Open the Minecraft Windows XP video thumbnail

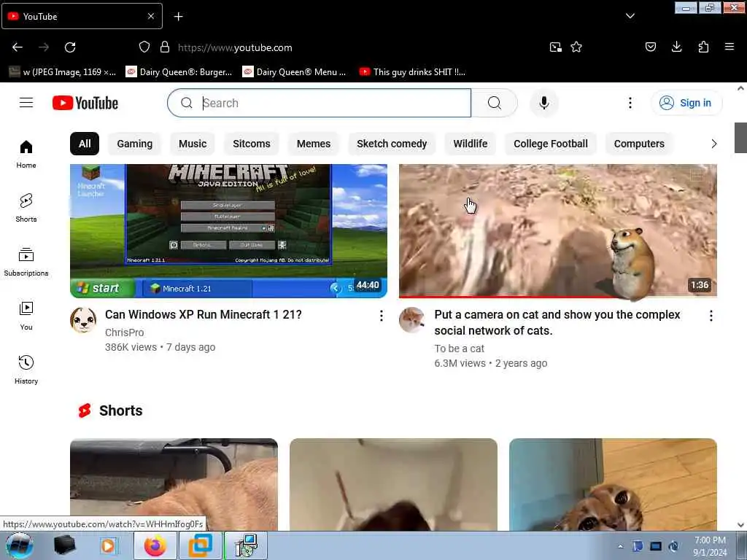(228, 231)
